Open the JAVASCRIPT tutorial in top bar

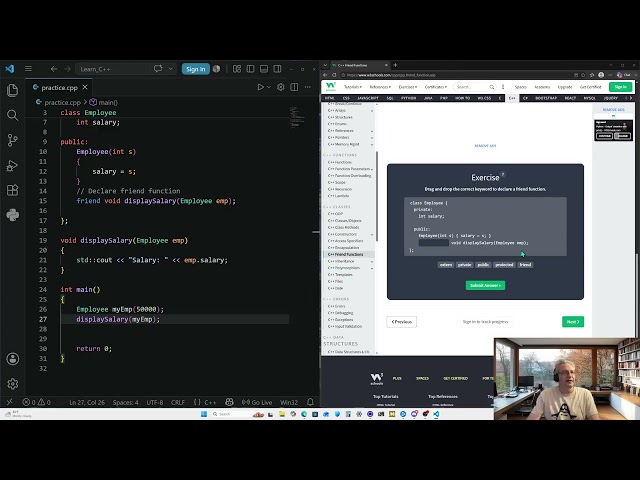point(368,98)
